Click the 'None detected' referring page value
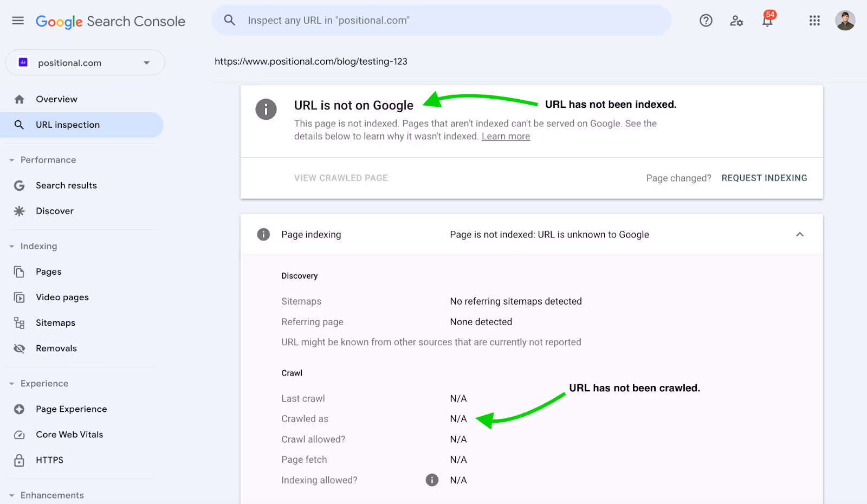The image size is (867, 504). (481, 322)
